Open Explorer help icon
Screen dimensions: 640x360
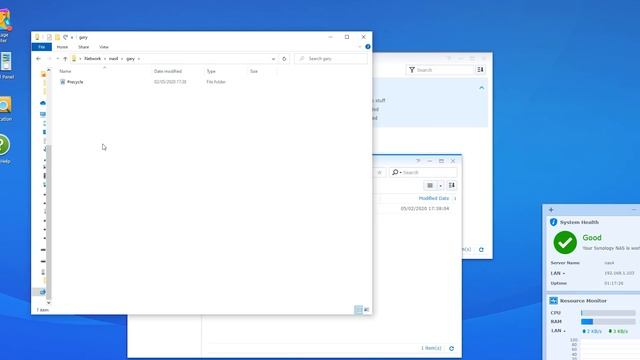coord(368,47)
